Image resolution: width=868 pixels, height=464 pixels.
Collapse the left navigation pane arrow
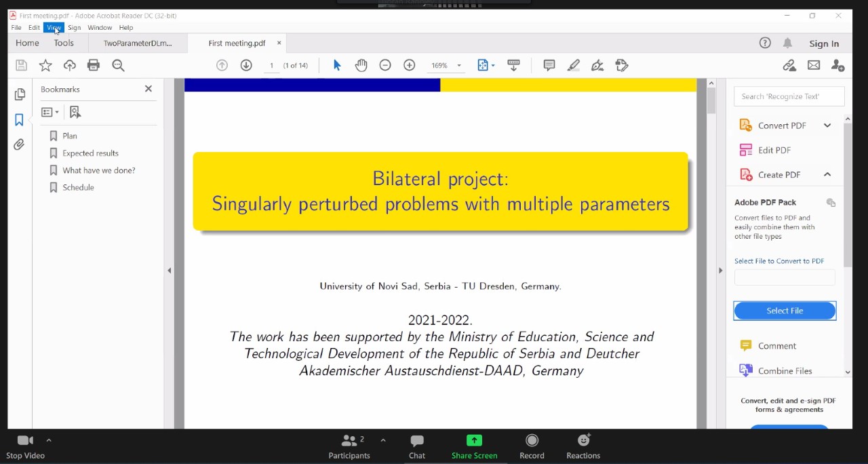coord(169,271)
